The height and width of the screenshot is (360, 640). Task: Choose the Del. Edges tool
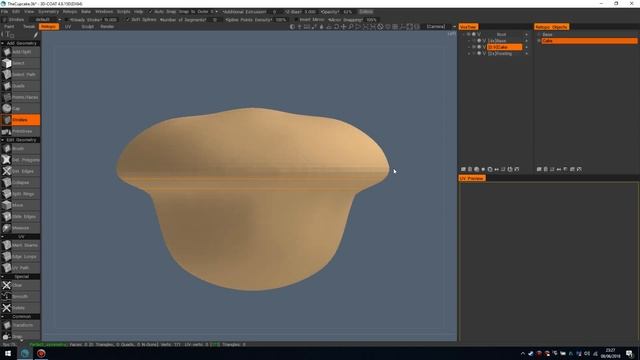point(20,171)
